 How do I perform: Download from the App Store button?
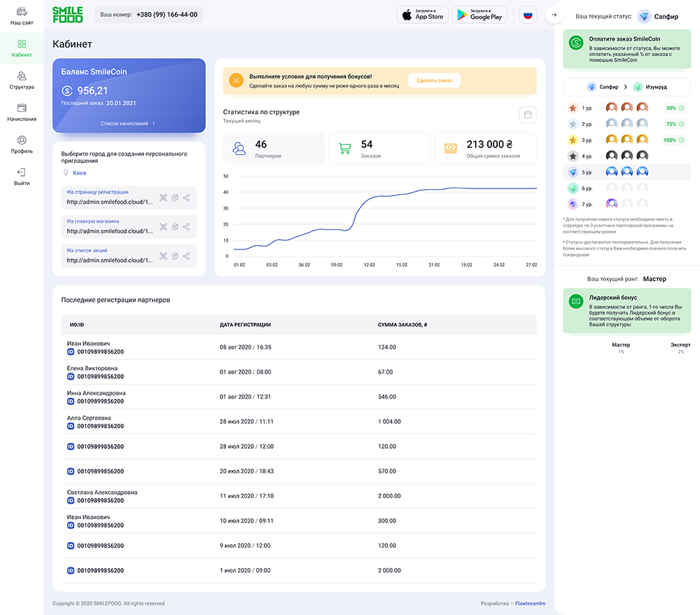[423, 15]
